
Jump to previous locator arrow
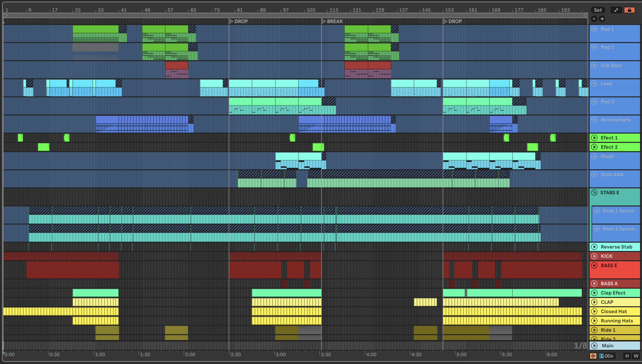pyautogui.click(x=594, y=19)
